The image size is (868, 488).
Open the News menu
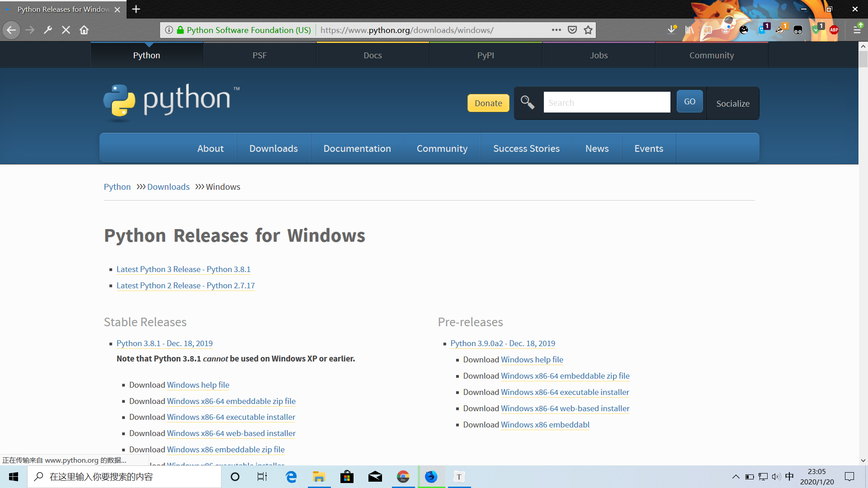tap(597, 148)
